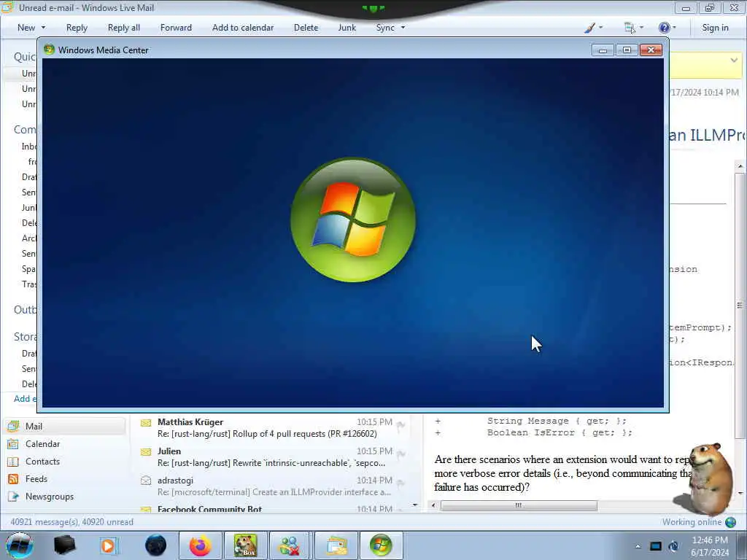The image size is (747, 560).
Task: Open the Newsgroups section in Live Mail
Action: point(50,497)
